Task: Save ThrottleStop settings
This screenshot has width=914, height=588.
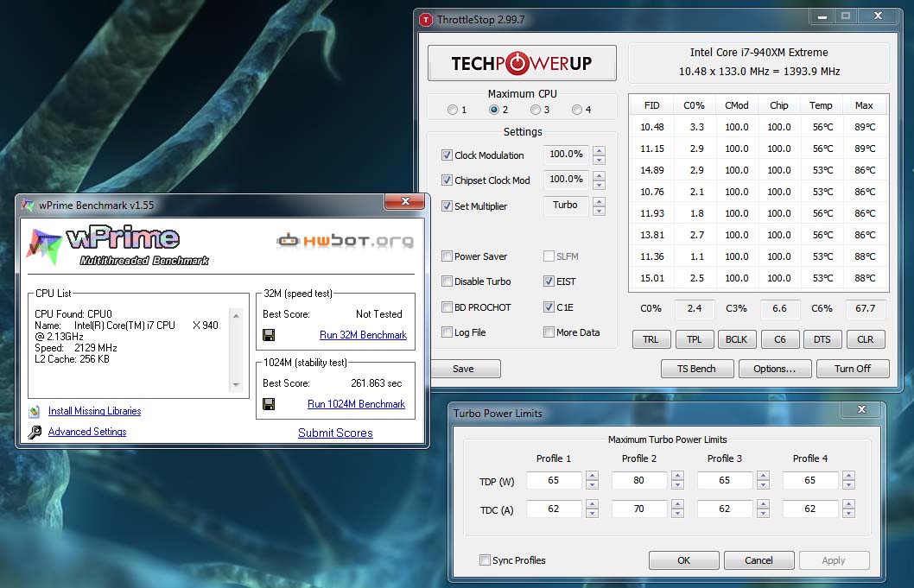Action: tap(465, 369)
